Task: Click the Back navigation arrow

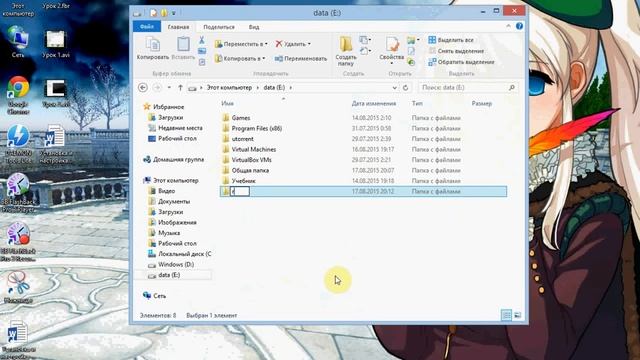Action: coord(143,87)
